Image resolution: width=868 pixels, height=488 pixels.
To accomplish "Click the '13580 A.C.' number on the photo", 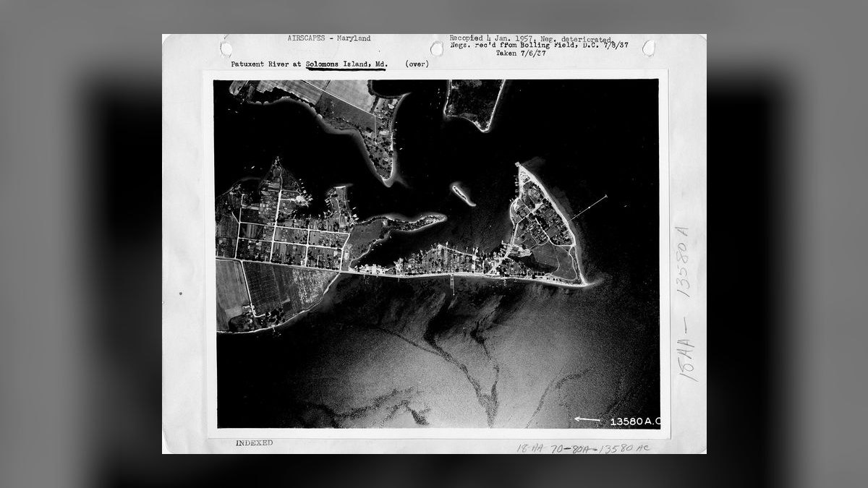I will 636,421.
